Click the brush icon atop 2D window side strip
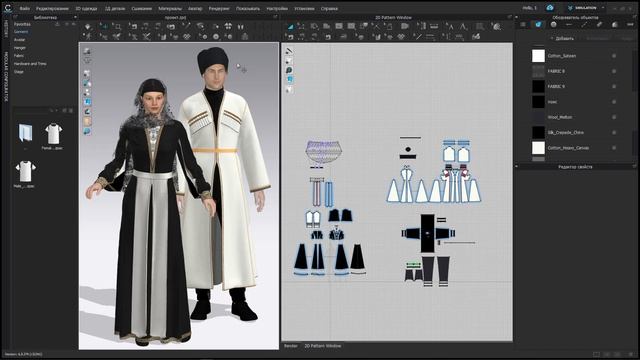640x360 pixels. click(x=289, y=51)
